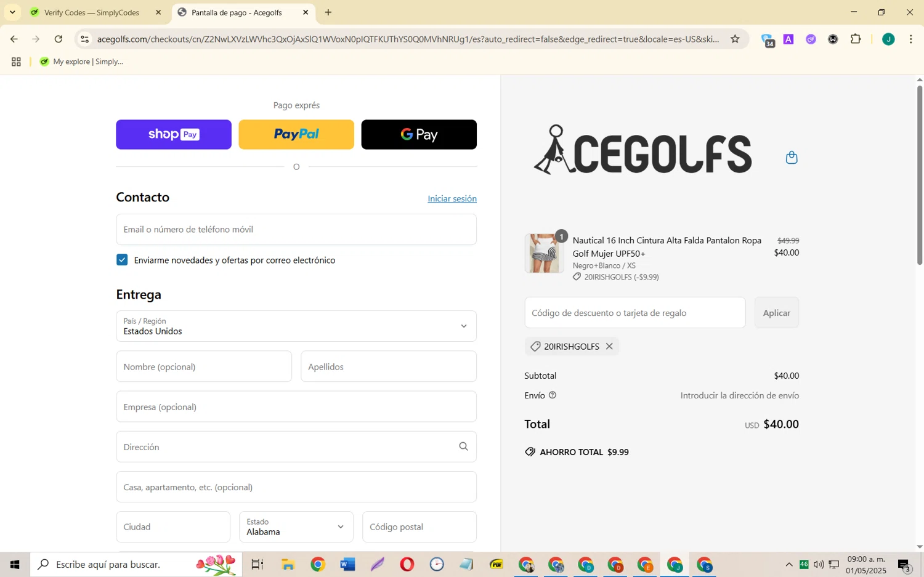Remove the 20IRISHGOLFS discount code
924x577 pixels.
[609, 346]
